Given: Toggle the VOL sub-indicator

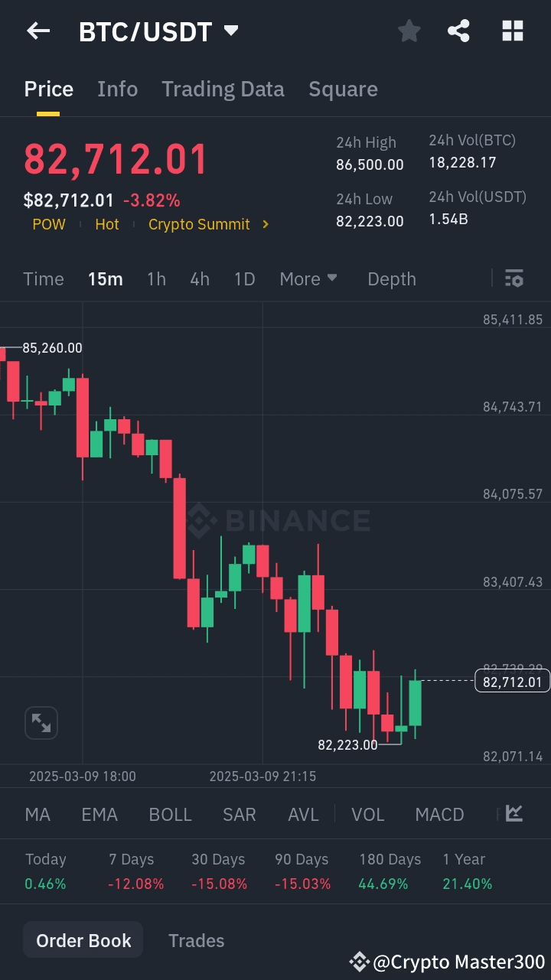Looking at the screenshot, I should click(368, 815).
